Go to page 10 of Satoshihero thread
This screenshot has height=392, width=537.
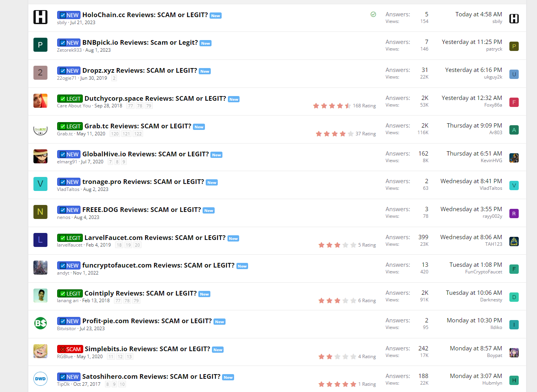(x=122, y=384)
